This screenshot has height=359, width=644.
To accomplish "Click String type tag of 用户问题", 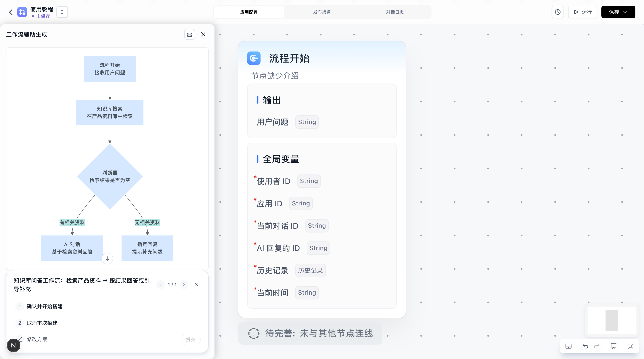I will click(x=307, y=122).
